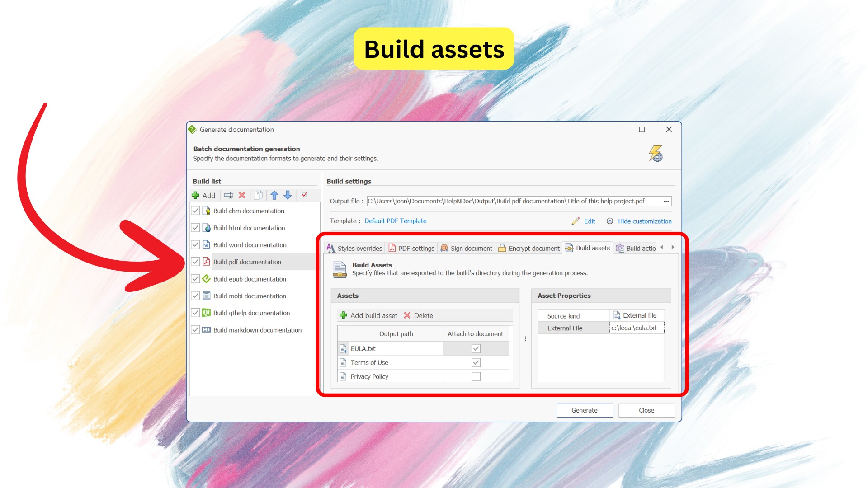Switch to Encrypt document tab
This screenshot has width=868, height=488.
coord(528,248)
